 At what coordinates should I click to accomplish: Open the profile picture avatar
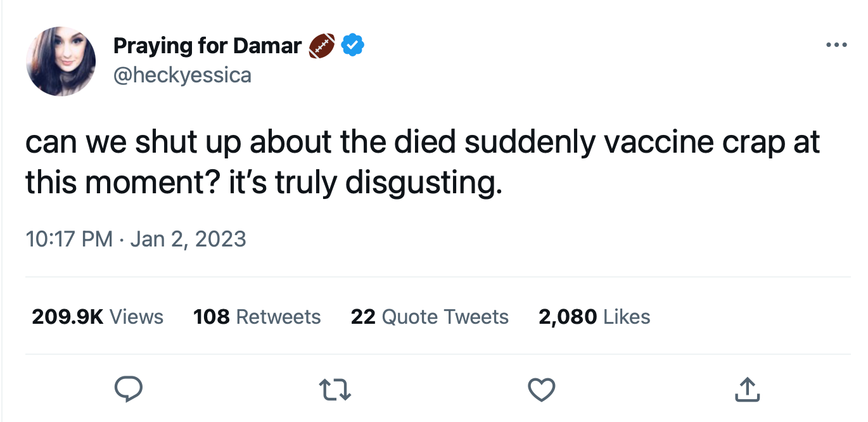click(61, 61)
